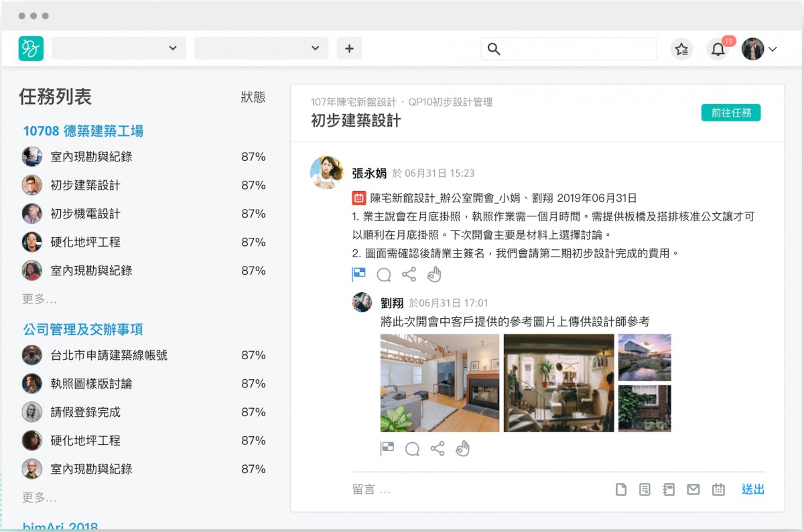Open the starred favorites list icon
Screen dimensions: 804x532
(681, 49)
